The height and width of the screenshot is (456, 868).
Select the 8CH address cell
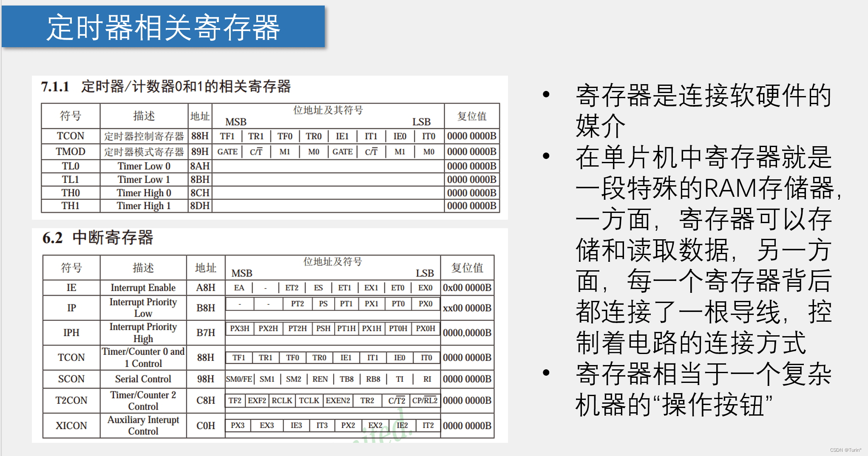pyautogui.click(x=200, y=193)
